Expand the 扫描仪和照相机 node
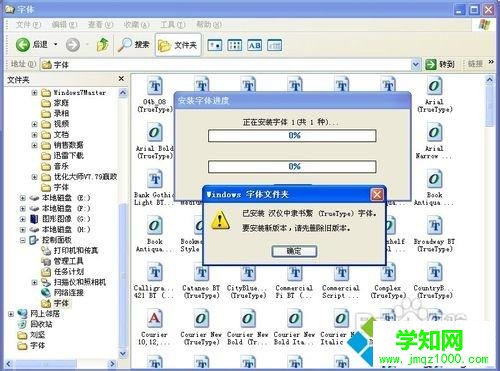The height and width of the screenshot is (371, 500). (x=34, y=282)
